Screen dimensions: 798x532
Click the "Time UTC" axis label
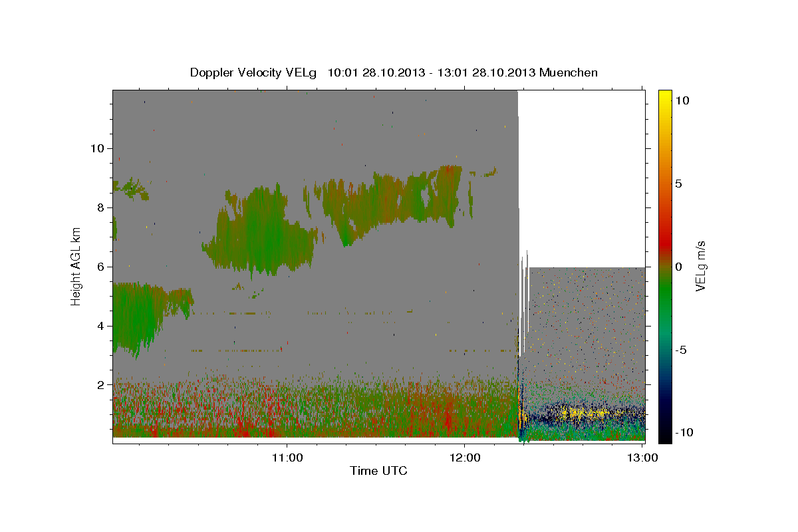pos(378,471)
